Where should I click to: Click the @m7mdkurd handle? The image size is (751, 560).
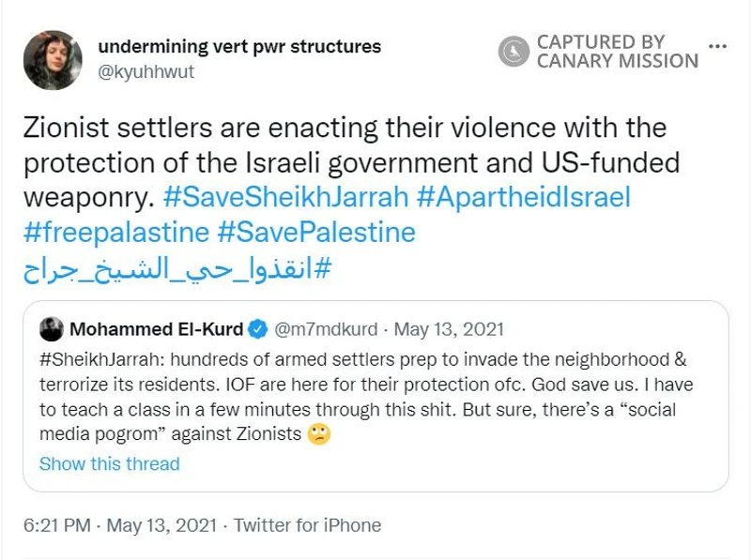326,328
